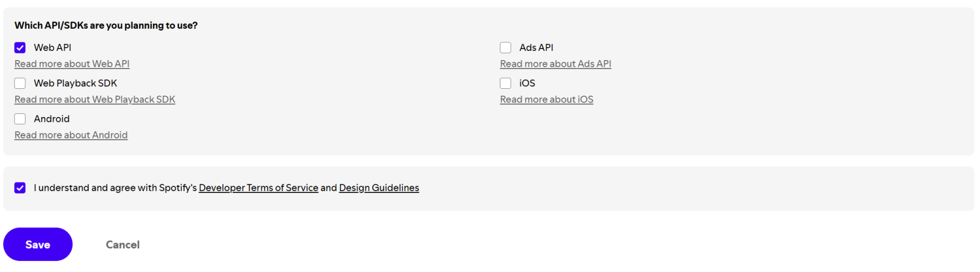
Task: Open 'Read more about Web API' link
Action: pos(72,64)
